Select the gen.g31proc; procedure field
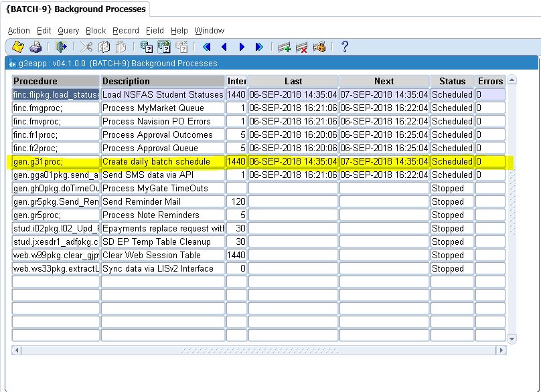The image size is (541, 392). pyautogui.click(x=56, y=161)
